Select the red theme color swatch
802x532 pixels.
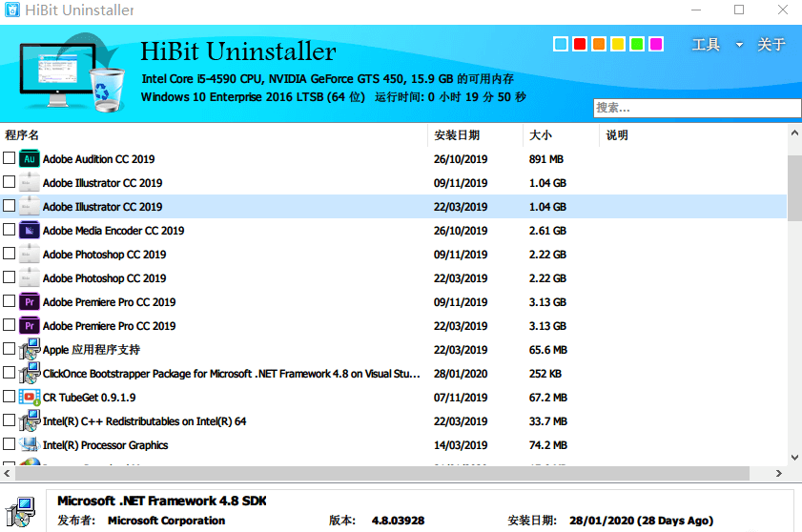coord(580,44)
